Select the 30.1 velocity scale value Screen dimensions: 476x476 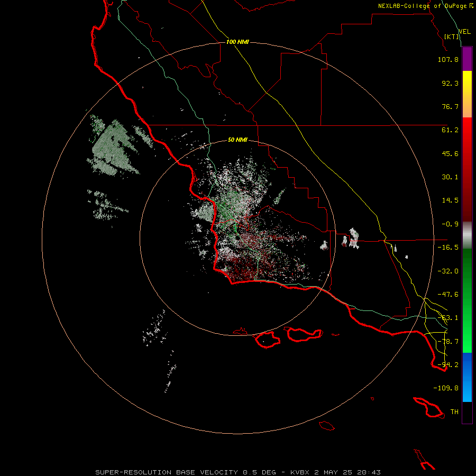click(x=450, y=177)
